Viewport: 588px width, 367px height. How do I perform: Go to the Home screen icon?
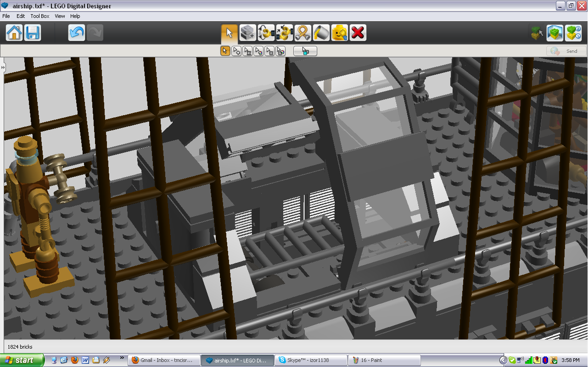point(14,33)
